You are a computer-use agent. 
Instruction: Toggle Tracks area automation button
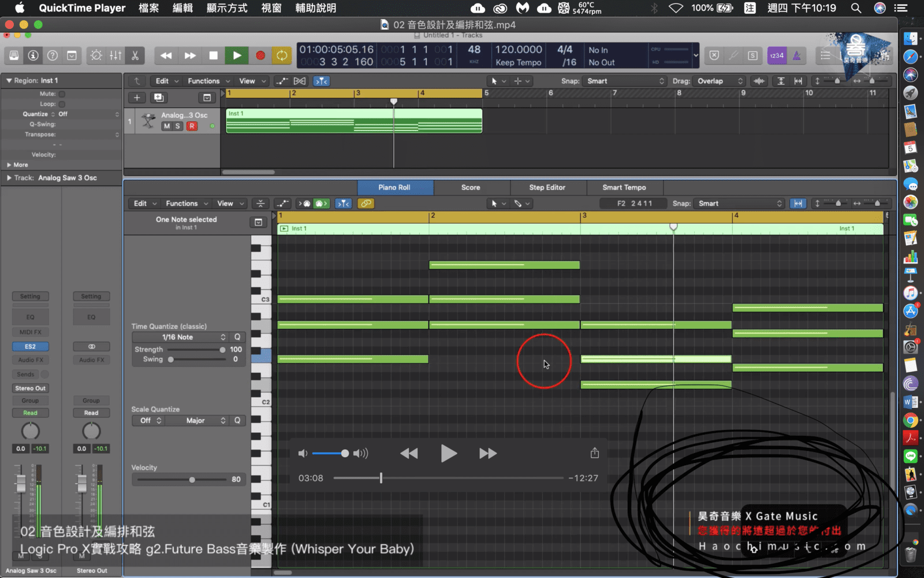282,81
